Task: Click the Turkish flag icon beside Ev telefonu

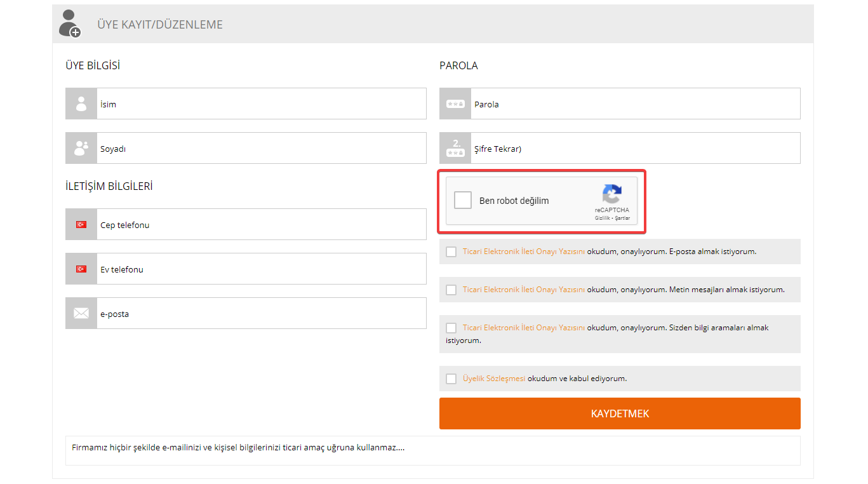Action: pyautogui.click(x=81, y=269)
